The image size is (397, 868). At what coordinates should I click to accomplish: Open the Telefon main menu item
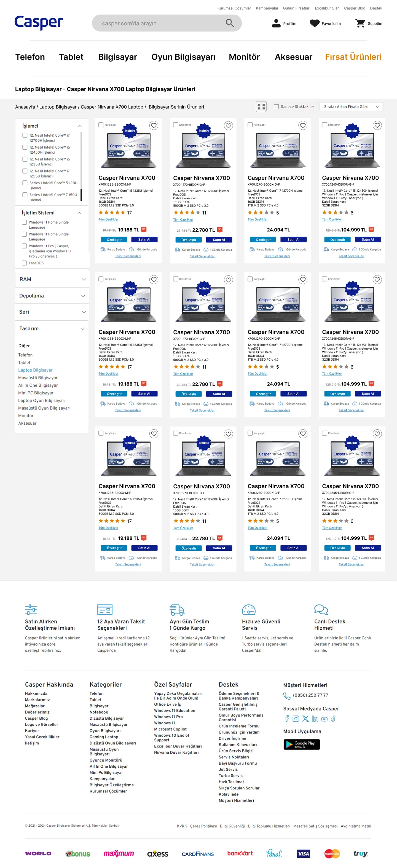point(30,57)
